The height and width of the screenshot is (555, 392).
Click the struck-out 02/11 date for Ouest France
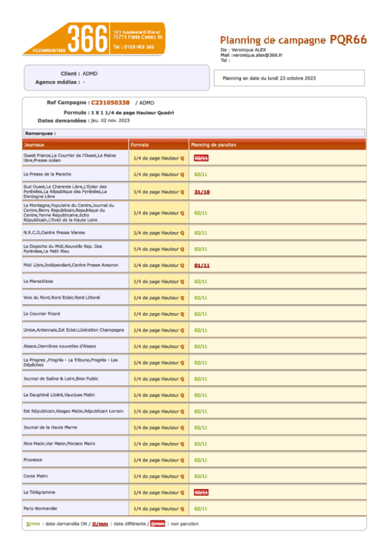pos(201,158)
